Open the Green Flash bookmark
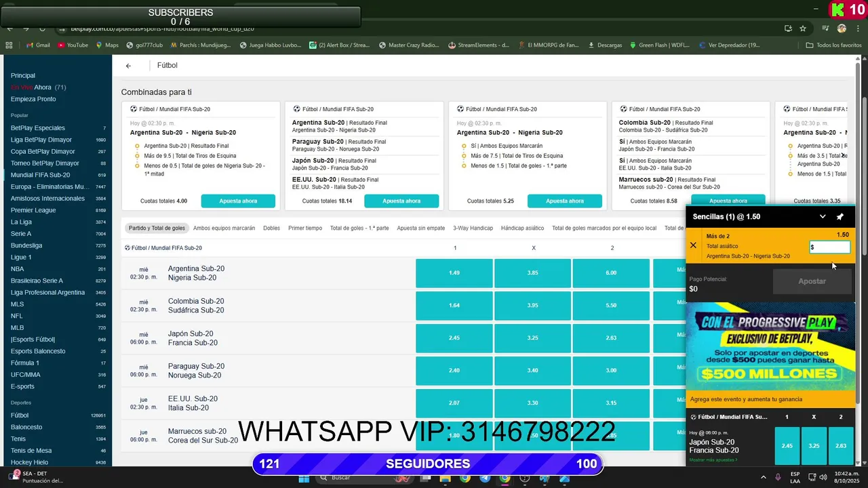The width and height of the screenshot is (868, 488). (x=659, y=45)
